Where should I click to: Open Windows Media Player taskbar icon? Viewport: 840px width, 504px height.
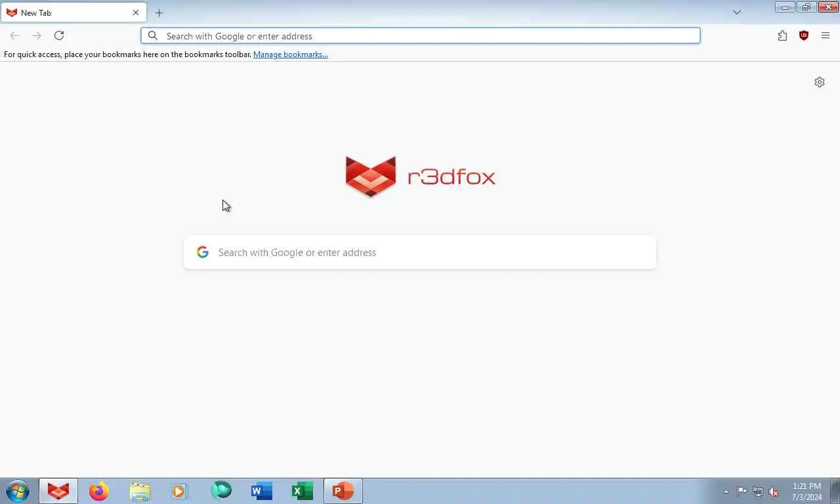(180, 491)
